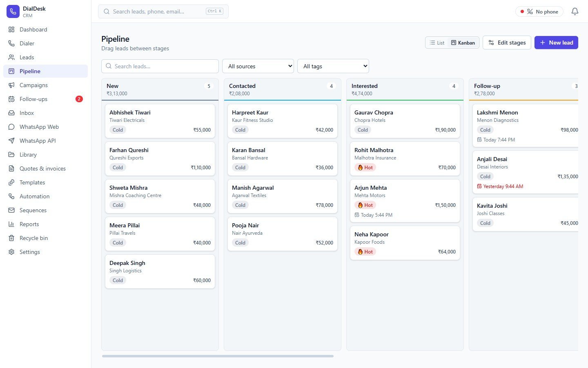This screenshot has width=588, height=368.
Task: Open the Neha Kapoor lead card
Action: point(405,243)
